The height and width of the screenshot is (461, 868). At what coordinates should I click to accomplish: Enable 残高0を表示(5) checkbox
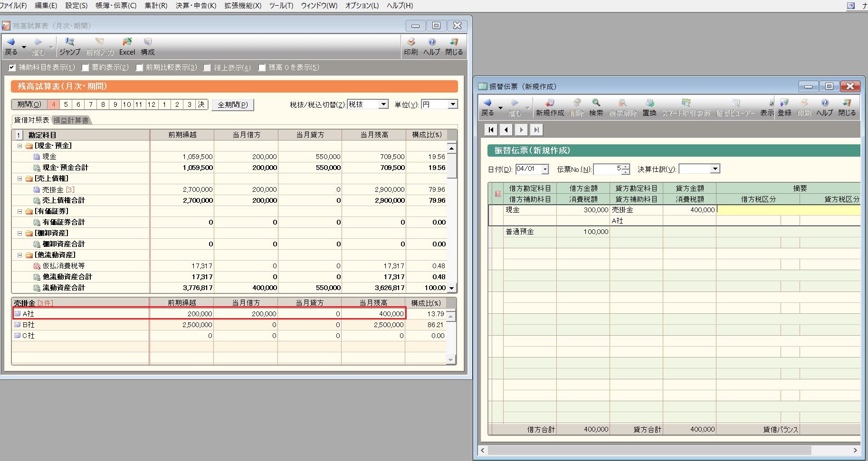[262, 67]
